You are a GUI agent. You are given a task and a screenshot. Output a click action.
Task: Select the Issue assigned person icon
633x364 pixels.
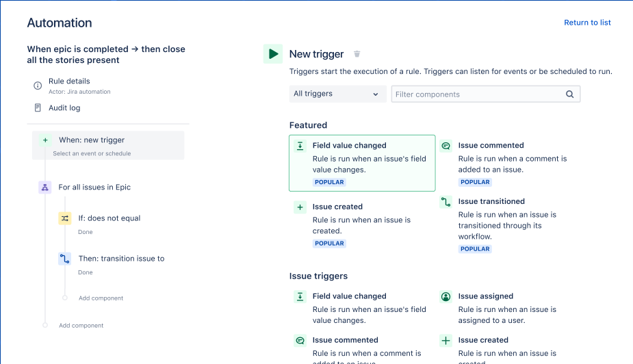click(x=445, y=296)
